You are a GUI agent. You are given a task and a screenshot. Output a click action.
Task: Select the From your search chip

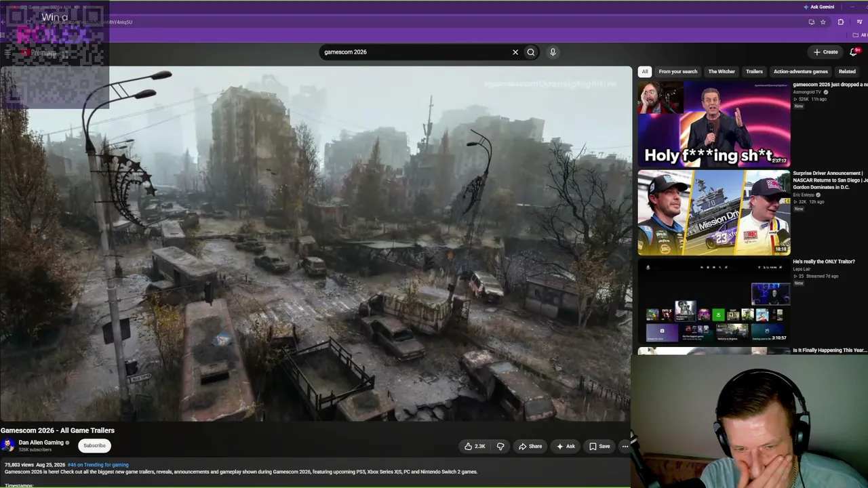[x=678, y=71]
